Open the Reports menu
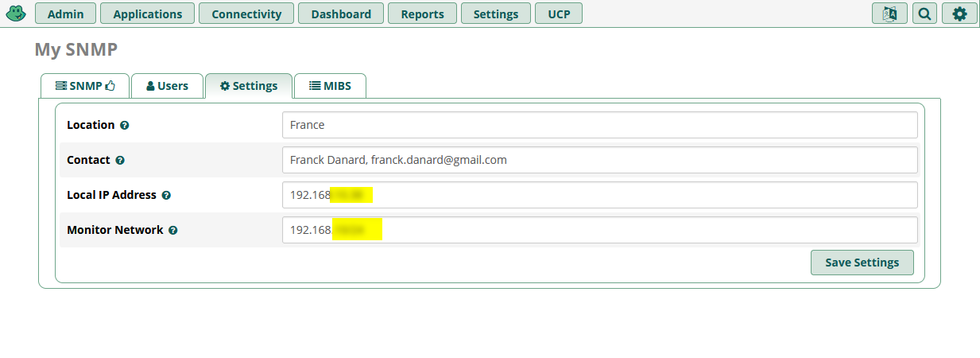This screenshot has height=358, width=980. tap(422, 14)
